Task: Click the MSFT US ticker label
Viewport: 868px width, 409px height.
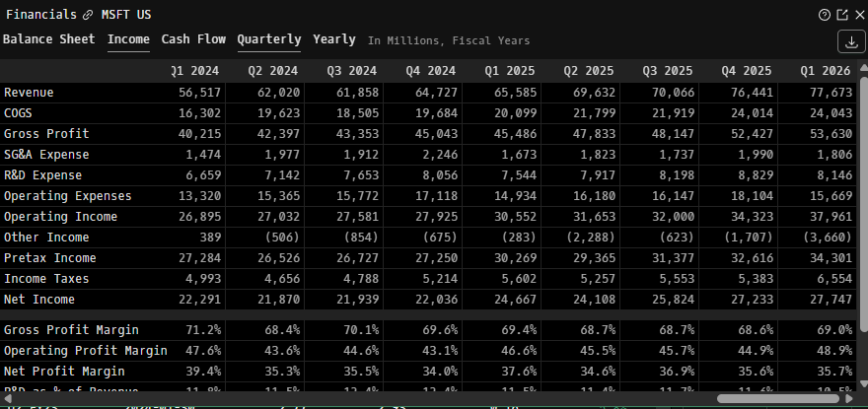Action: tap(126, 15)
